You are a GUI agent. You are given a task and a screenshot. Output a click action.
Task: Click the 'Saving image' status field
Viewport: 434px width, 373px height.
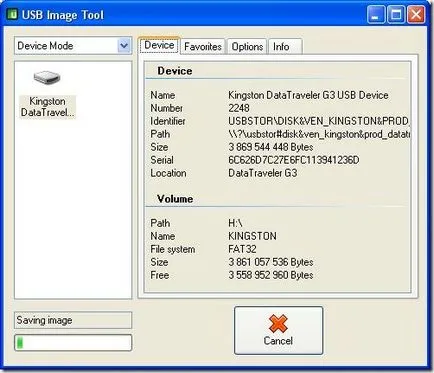pos(73,320)
